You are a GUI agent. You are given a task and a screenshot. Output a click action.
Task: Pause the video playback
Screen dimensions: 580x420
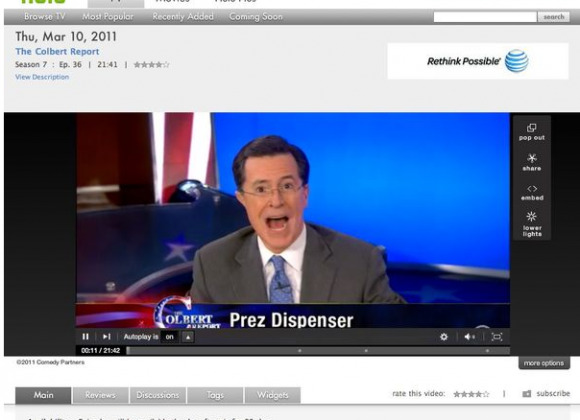pos(85,336)
